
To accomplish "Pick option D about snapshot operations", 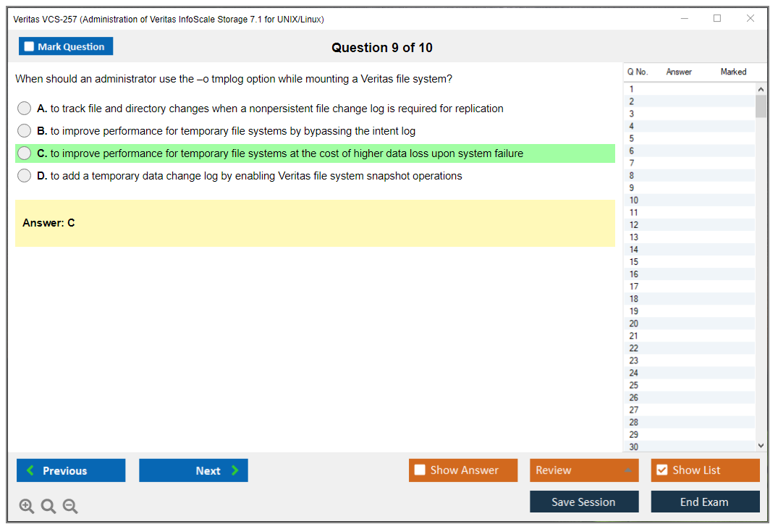I will pos(25,176).
